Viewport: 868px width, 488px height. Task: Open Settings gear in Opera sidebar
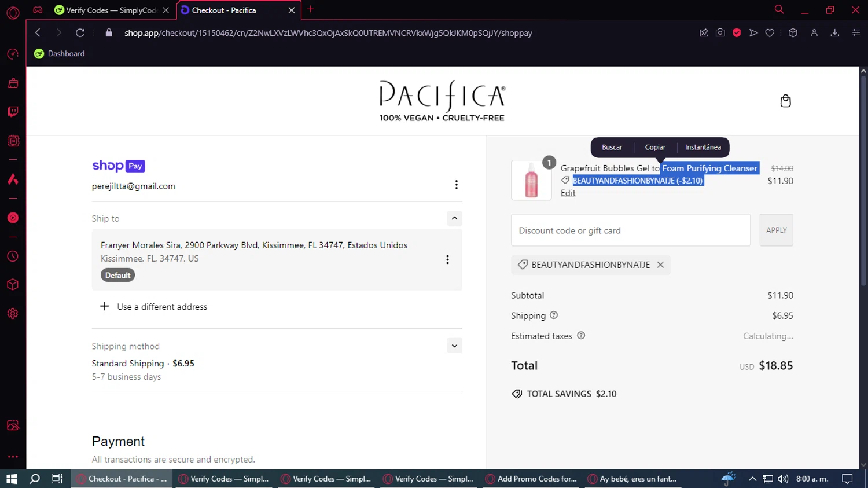[x=13, y=313]
